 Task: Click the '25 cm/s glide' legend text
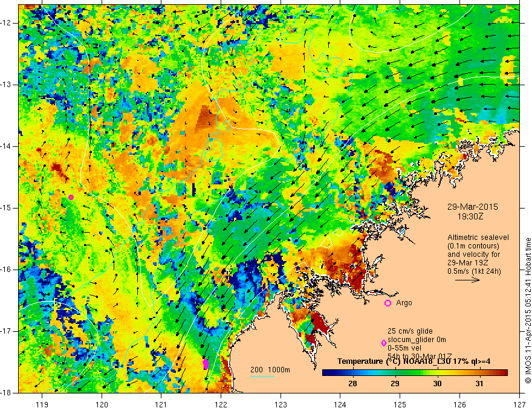[x=410, y=331]
